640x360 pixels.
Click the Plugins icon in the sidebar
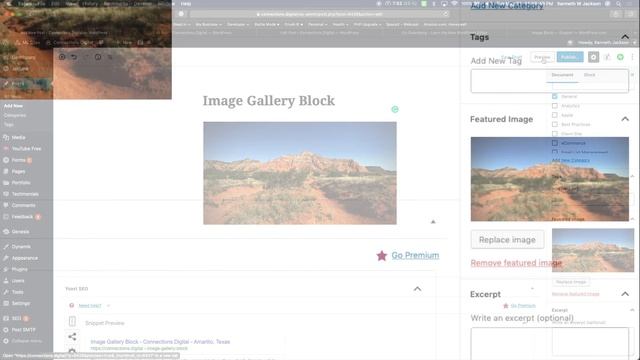tap(6, 269)
